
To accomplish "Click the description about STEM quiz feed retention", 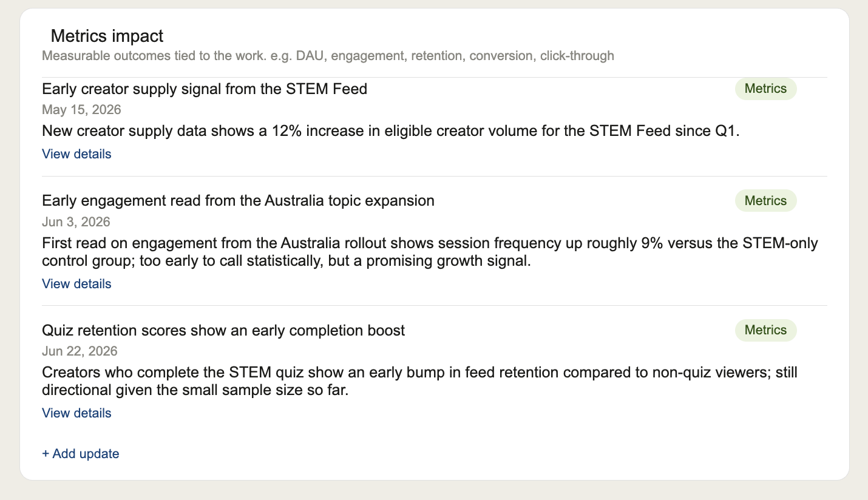I will pyautogui.click(x=419, y=382).
